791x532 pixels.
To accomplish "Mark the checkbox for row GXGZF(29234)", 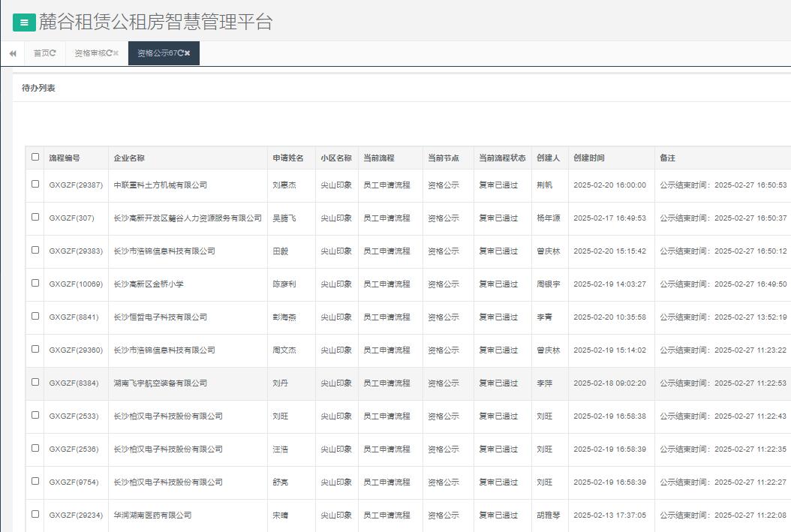I will (x=35, y=514).
